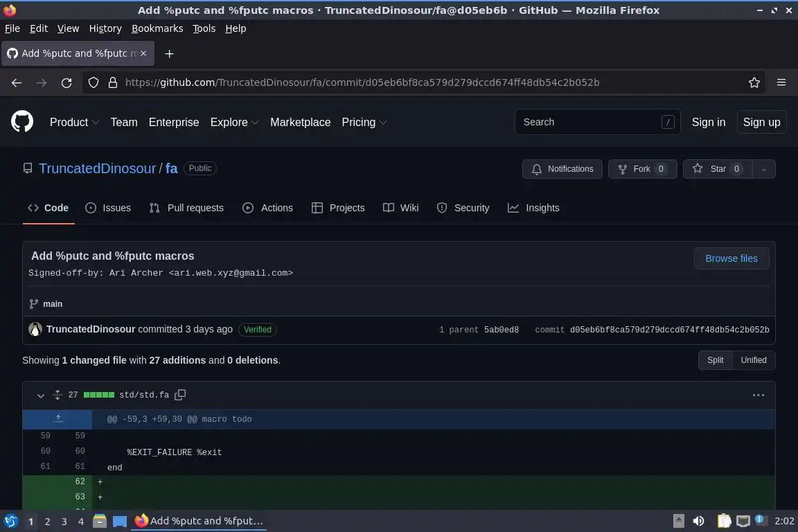Expand the Explore menu
The height and width of the screenshot is (532, 798).
[235, 122]
